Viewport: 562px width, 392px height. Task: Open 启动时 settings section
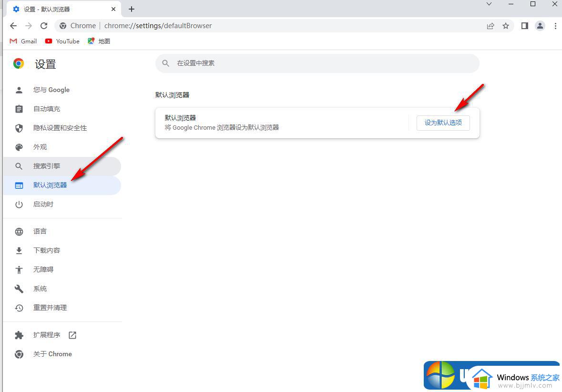pos(62,204)
